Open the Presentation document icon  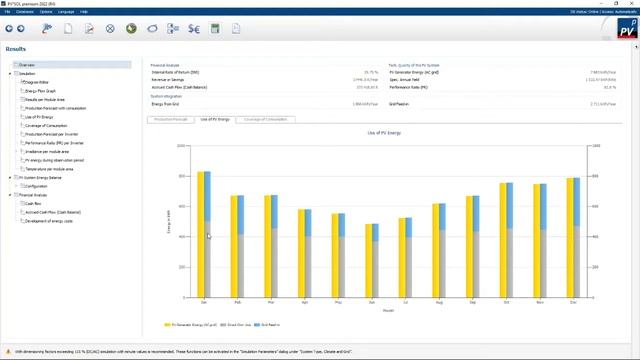[x=236, y=29]
